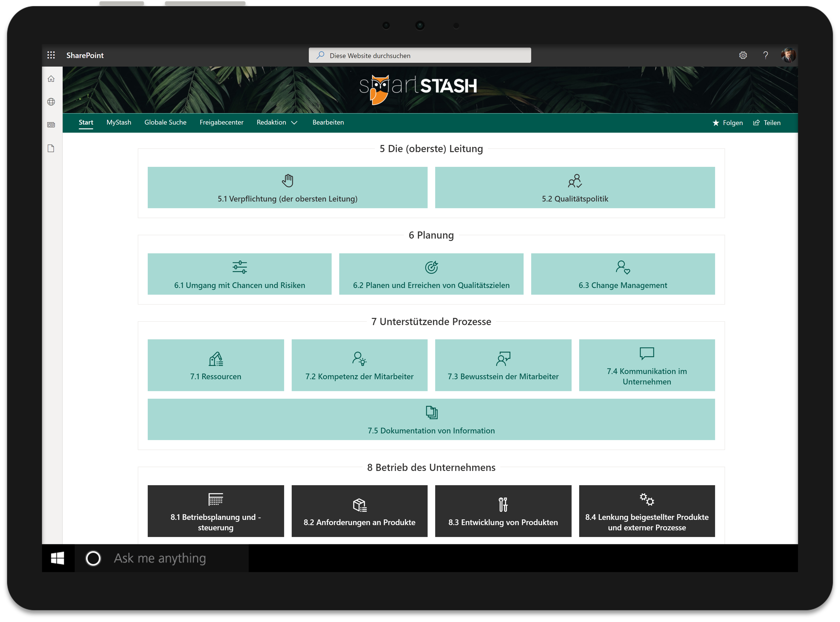Click the news icon in the left rail
Screen dimensions: 840x622
coord(51,125)
